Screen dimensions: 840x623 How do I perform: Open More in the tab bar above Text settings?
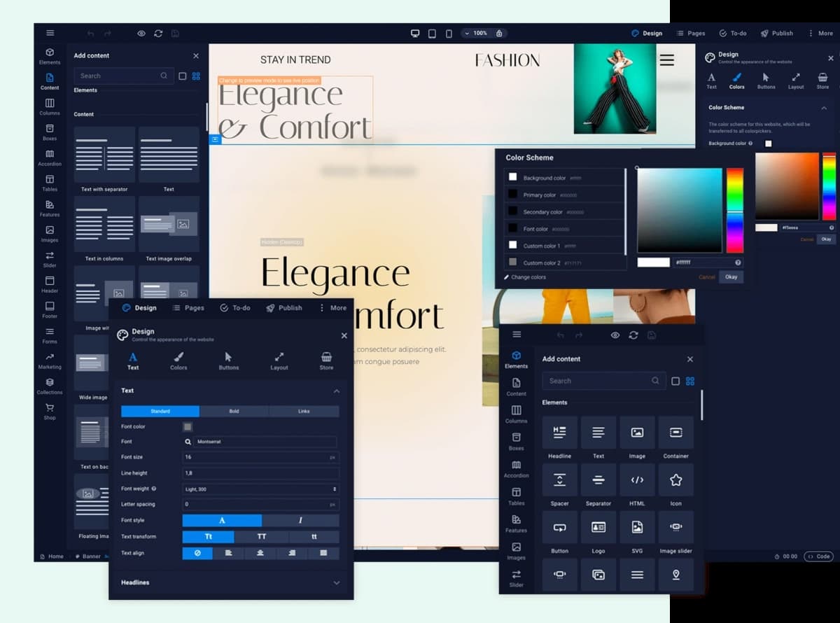pyautogui.click(x=332, y=308)
